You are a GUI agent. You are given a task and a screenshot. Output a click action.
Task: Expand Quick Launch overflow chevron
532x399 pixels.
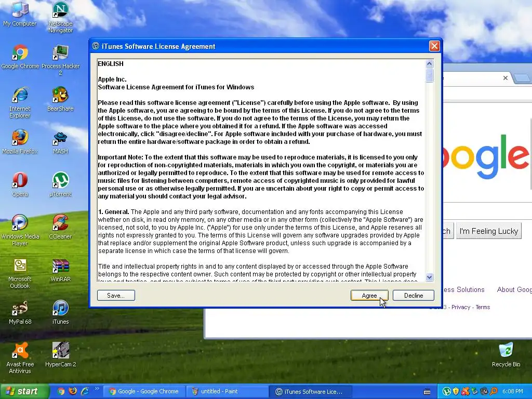click(97, 389)
